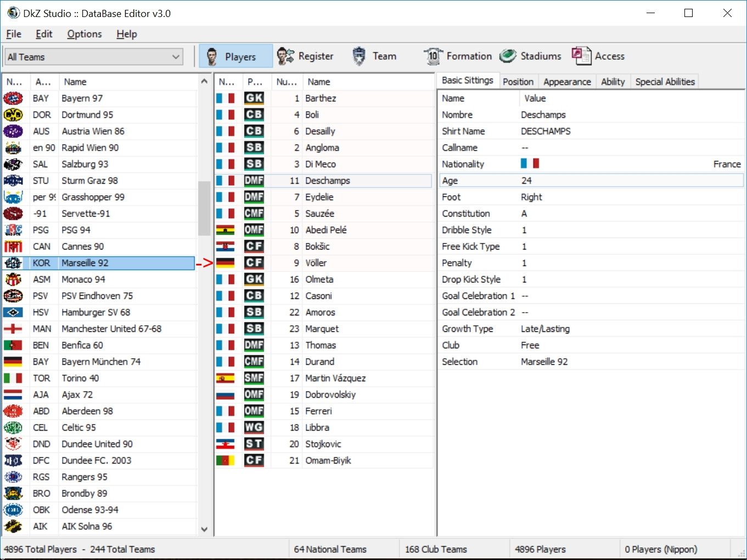
Task: Switch to the Special Abilities tab
Action: point(665,82)
